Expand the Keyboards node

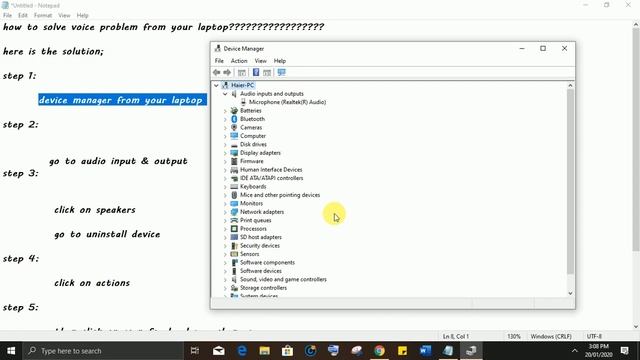click(x=225, y=187)
